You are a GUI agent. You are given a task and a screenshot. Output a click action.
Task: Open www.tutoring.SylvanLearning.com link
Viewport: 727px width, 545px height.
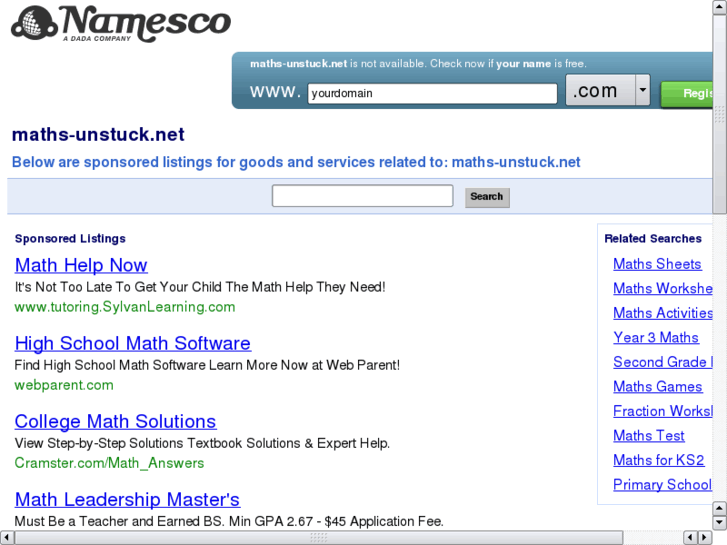(125, 307)
